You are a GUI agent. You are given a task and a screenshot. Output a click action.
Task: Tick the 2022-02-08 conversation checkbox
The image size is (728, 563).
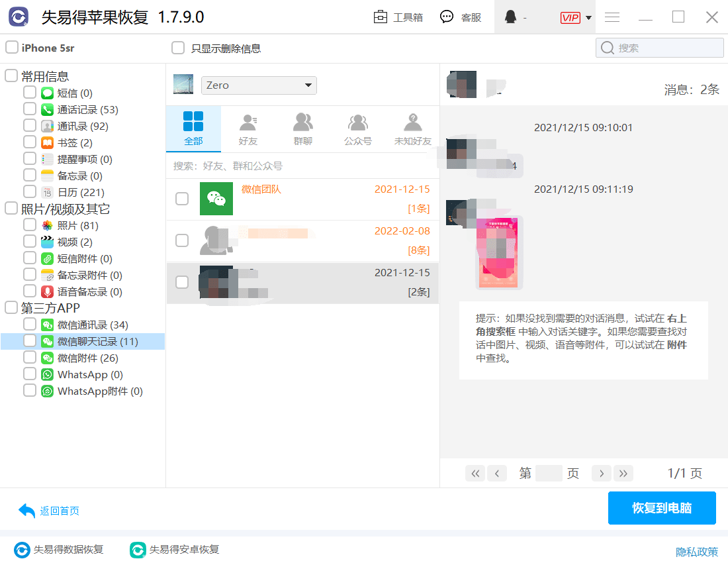coord(182,240)
